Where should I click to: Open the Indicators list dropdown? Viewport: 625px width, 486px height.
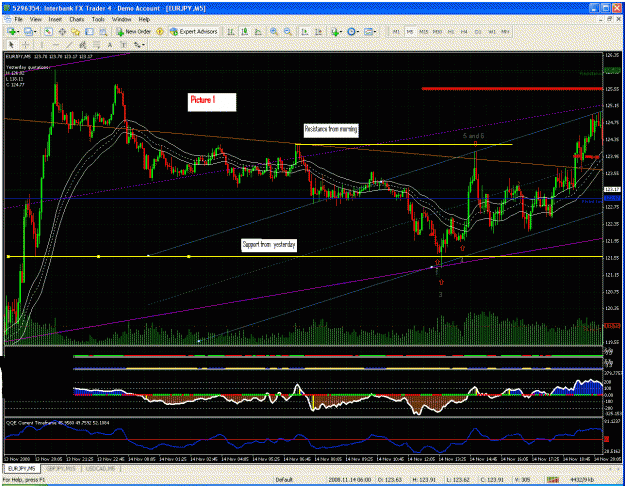(x=336, y=32)
